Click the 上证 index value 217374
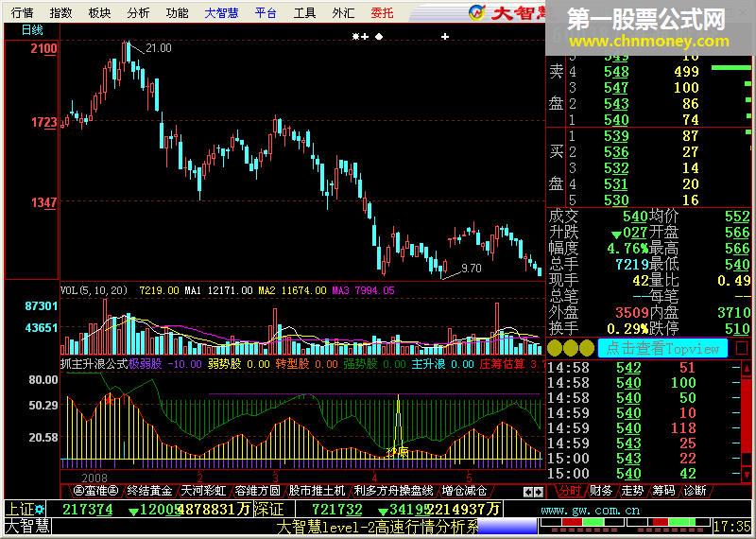756x539 pixels. [87, 510]
